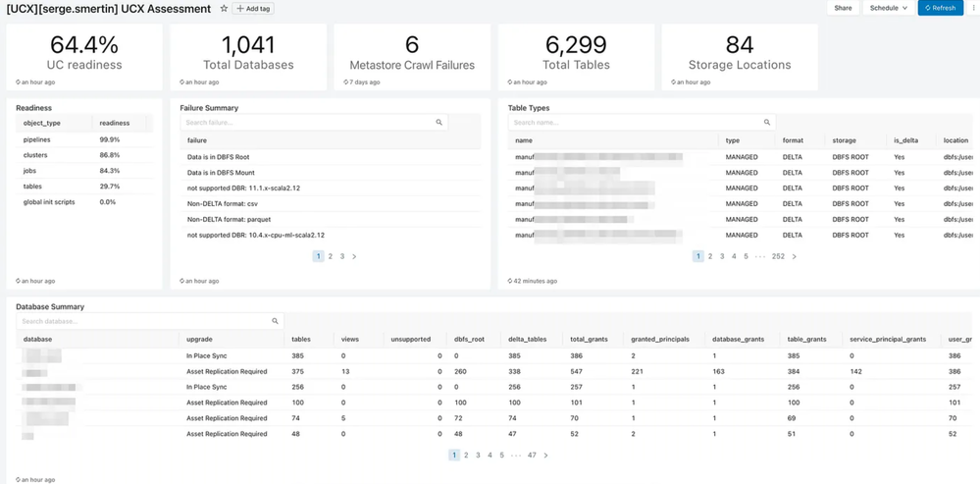Viewport: 980px width, 484px height.
Task: Refresh the dashboard with the Refresh button
Action: point(940,8)
